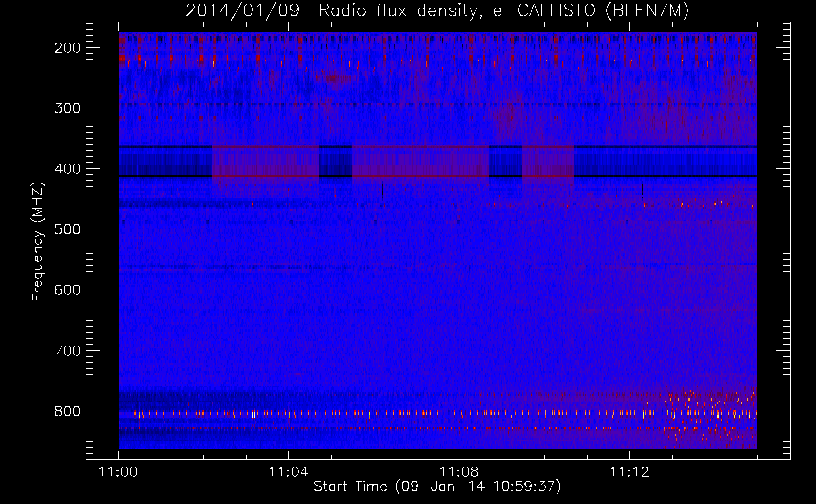
Task: Click the 11:00 time tick label
Action: point(118,472)
